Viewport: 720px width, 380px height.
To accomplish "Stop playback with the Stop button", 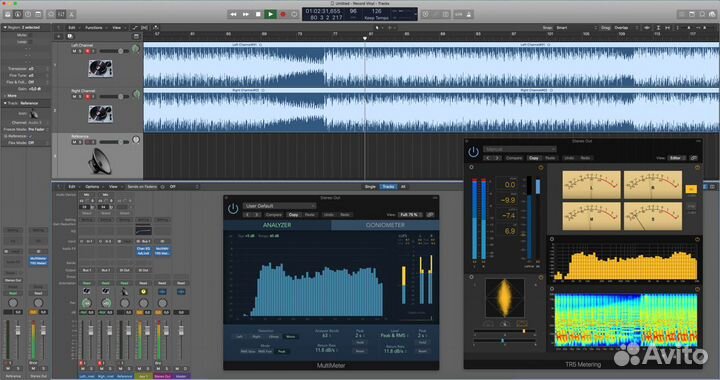I will [258, 14].
